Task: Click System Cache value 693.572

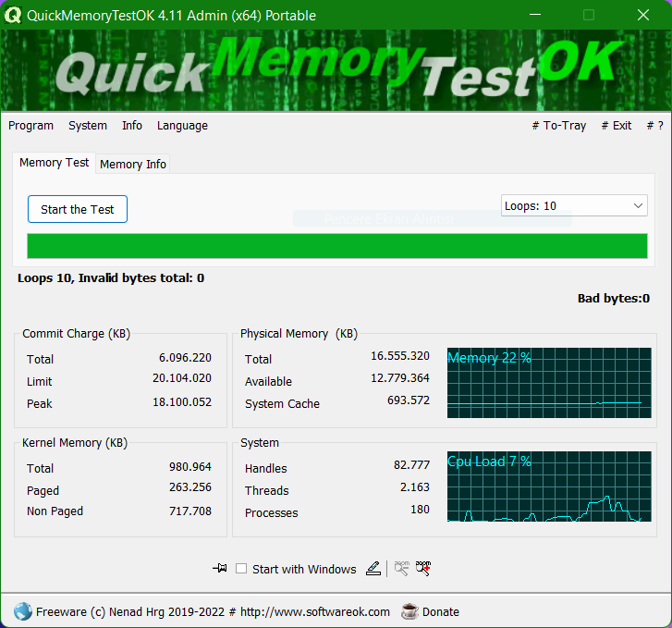Action: pyautogui.click(x=409, y=400)
